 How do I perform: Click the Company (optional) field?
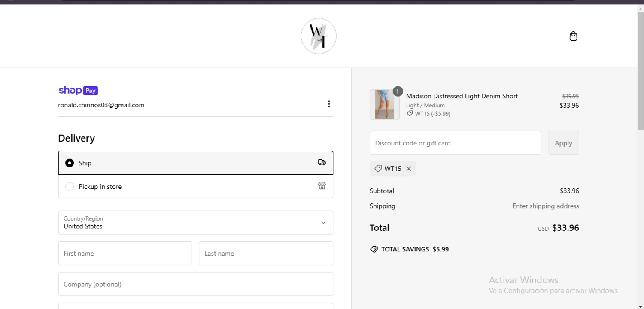tap(195, 284)
